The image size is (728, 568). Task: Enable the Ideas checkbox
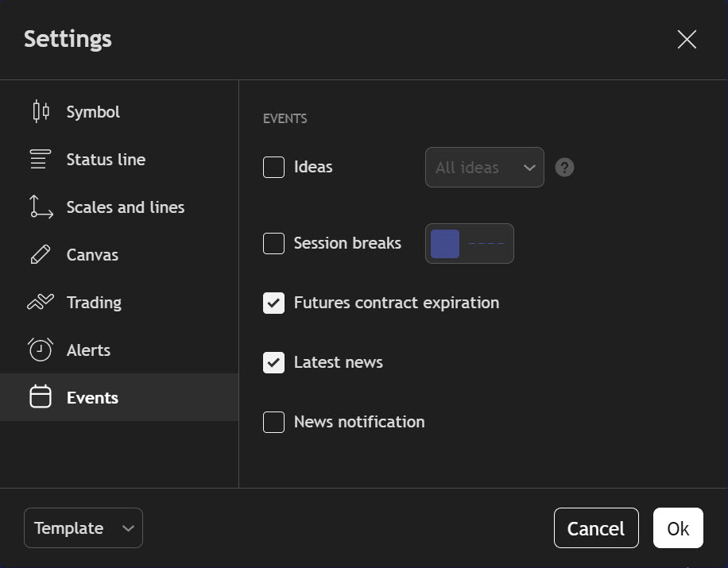pyautogui.click(x=273, y=168)
